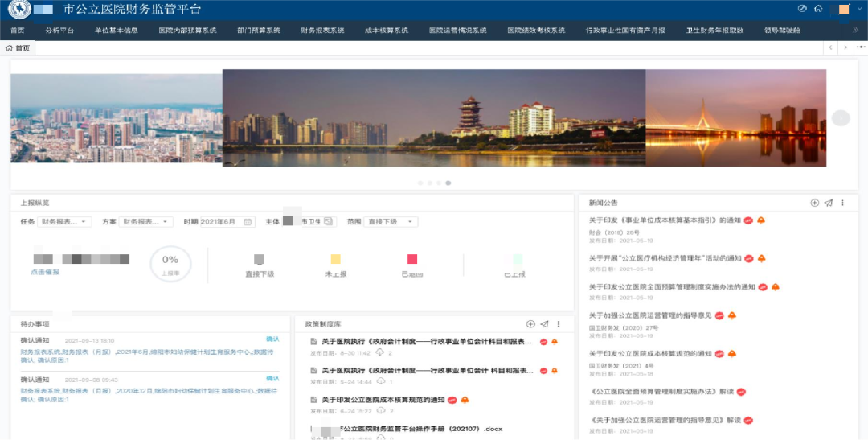The image size is (868, 440).
Task: Open the three-dot menu in 政策制度库 panel
Action: tap(559, 323)
